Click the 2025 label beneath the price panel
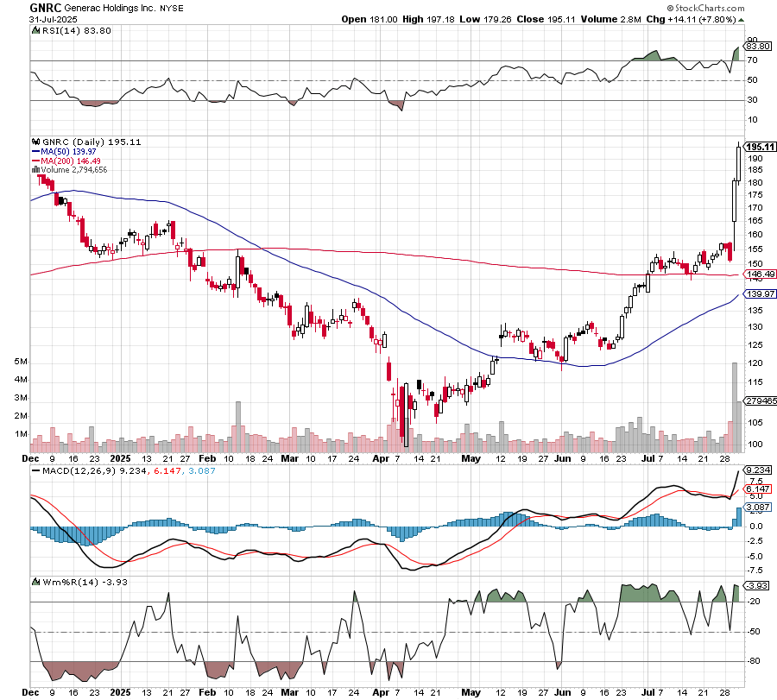Viewport: 777px width, 700px height. pyautogui.click(x=120, y=458)
